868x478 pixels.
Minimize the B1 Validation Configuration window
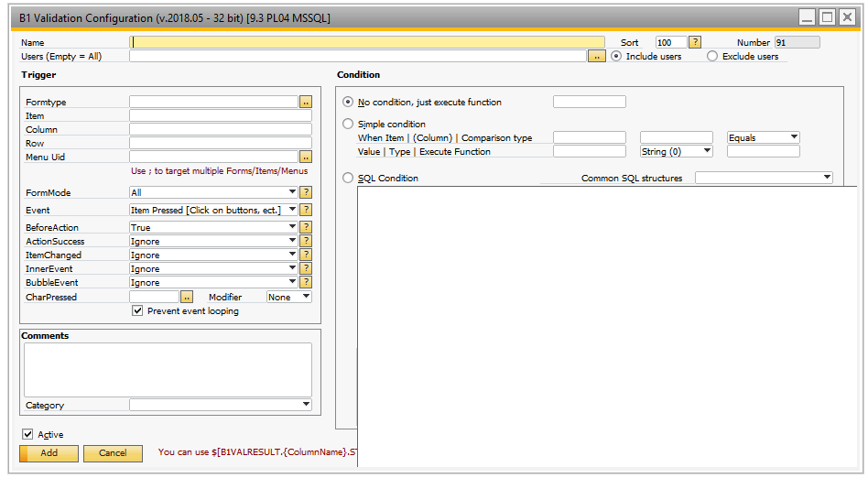click(807, 17)
